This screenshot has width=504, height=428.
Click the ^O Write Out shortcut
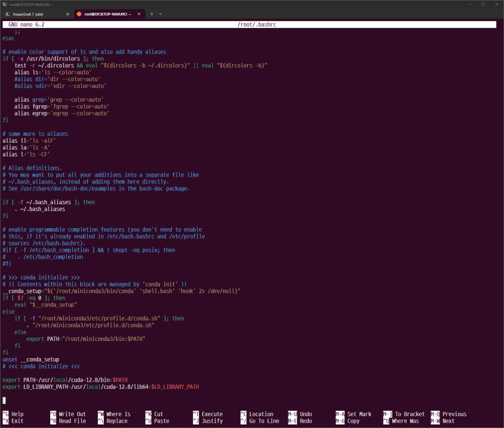68,414
